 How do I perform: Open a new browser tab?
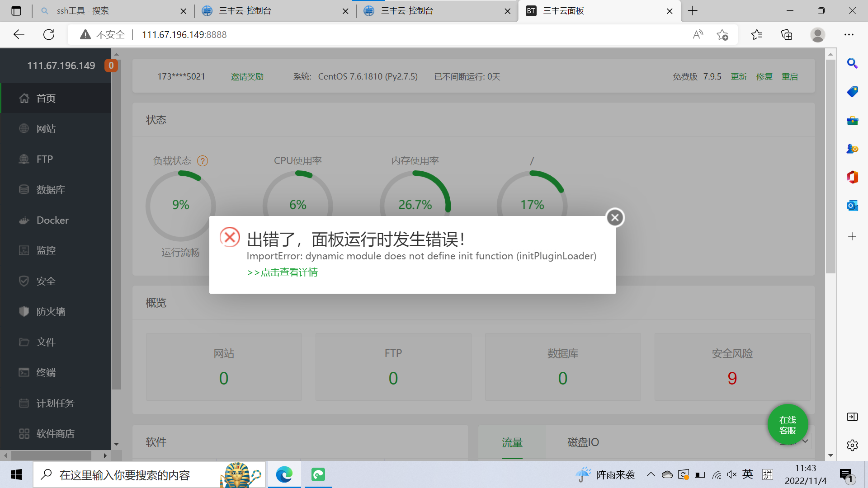[693, 11]
